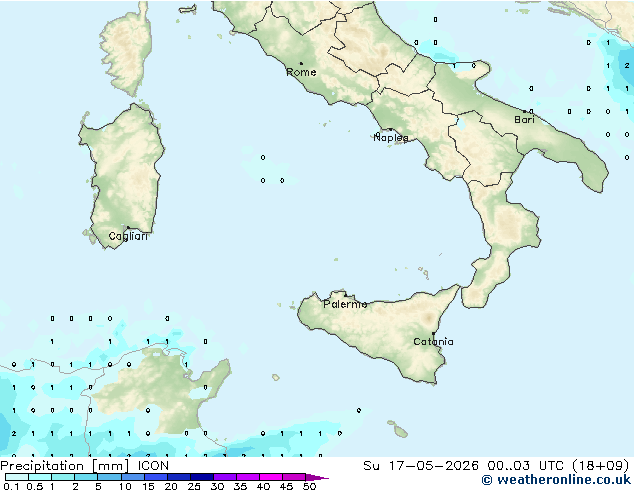Click the '(18+09)' forecast offset text
The image size is (634, 490).
601,466
